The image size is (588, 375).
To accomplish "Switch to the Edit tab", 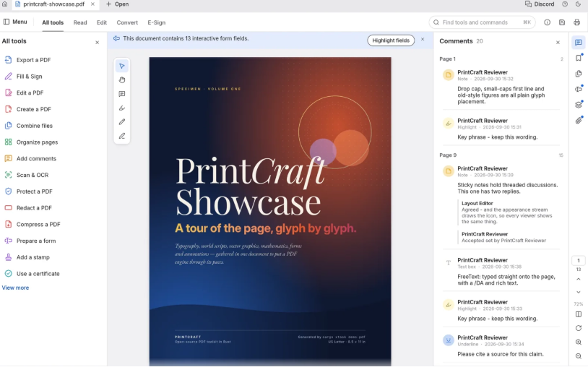I will click(x=102, y=22).
